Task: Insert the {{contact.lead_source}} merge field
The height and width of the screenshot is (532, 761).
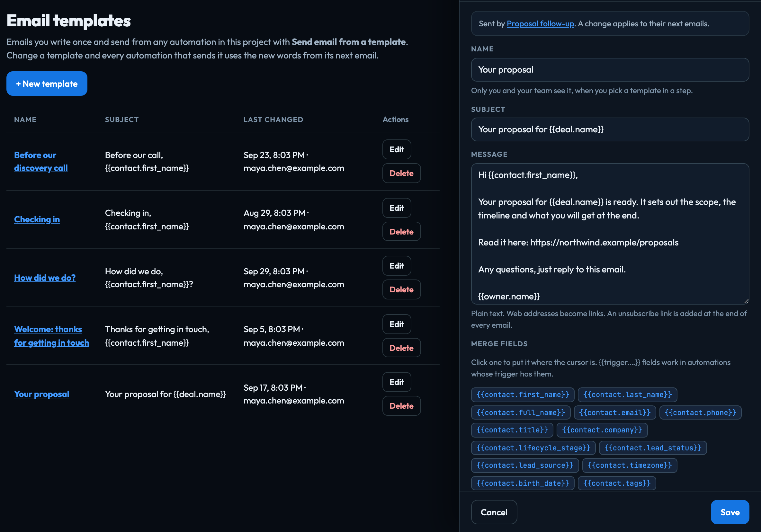Action: click(x=525, y=465)
